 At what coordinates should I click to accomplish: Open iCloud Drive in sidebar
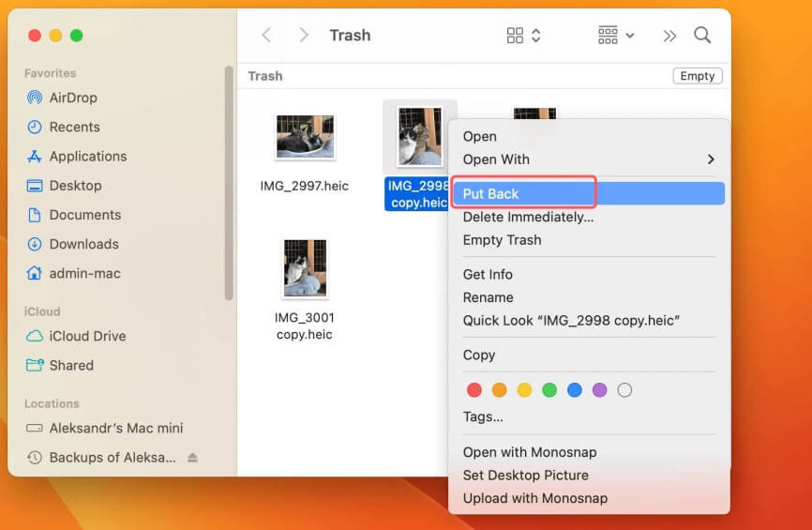click(76, 336)
